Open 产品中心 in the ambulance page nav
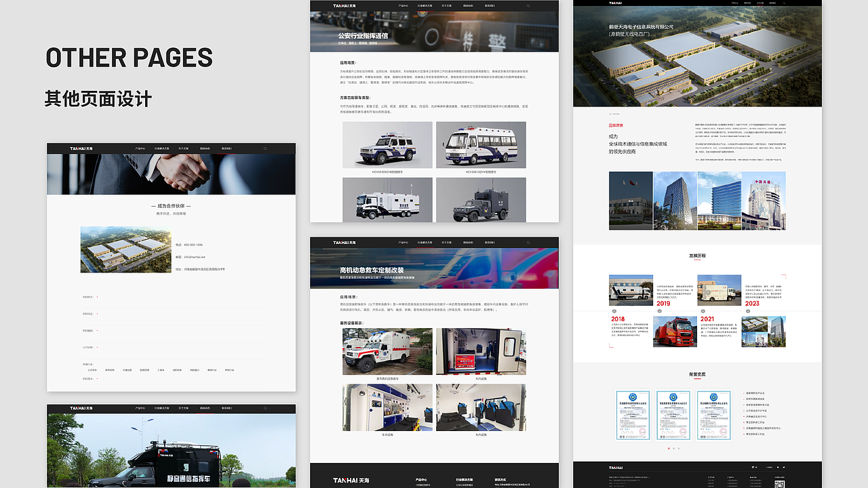The image size is (868, 488). click(403, 242)
